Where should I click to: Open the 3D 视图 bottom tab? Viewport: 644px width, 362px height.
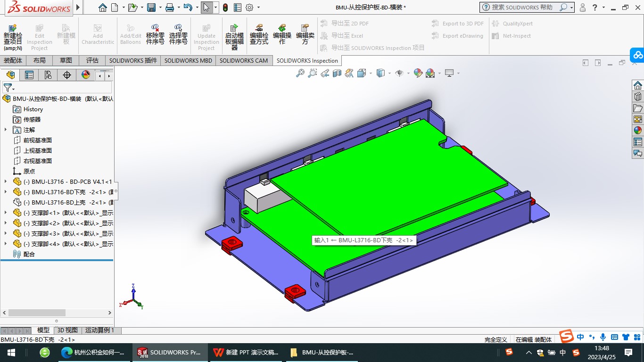67,330
